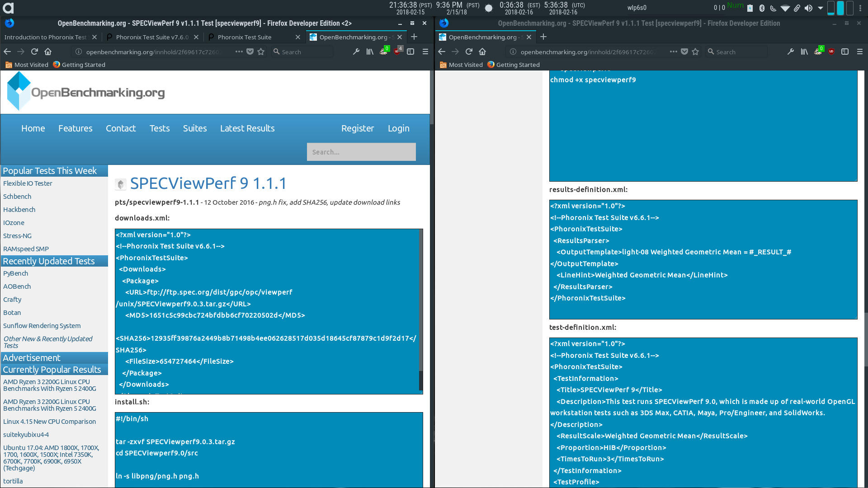Open Most Visited bookmarks folder in left window
The image size is (868, 488).
point(27,65)
